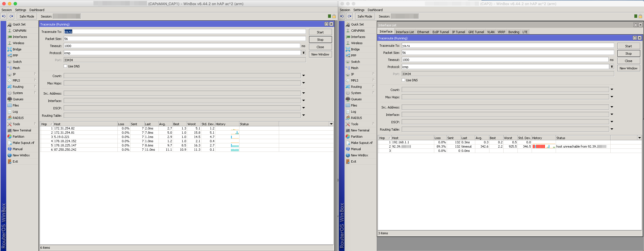Click New Window in the CAPsMAN_CAP1 traceroute

[x=320, y=54]
